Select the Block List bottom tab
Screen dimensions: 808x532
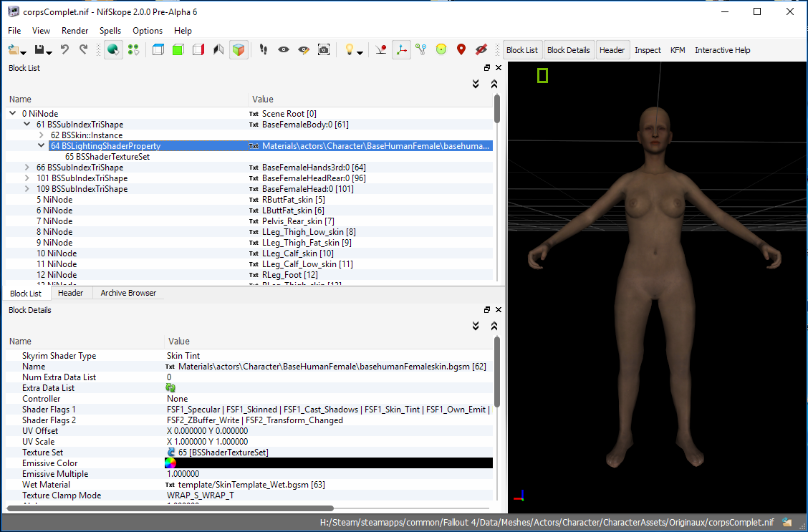[x=26, y=294]
